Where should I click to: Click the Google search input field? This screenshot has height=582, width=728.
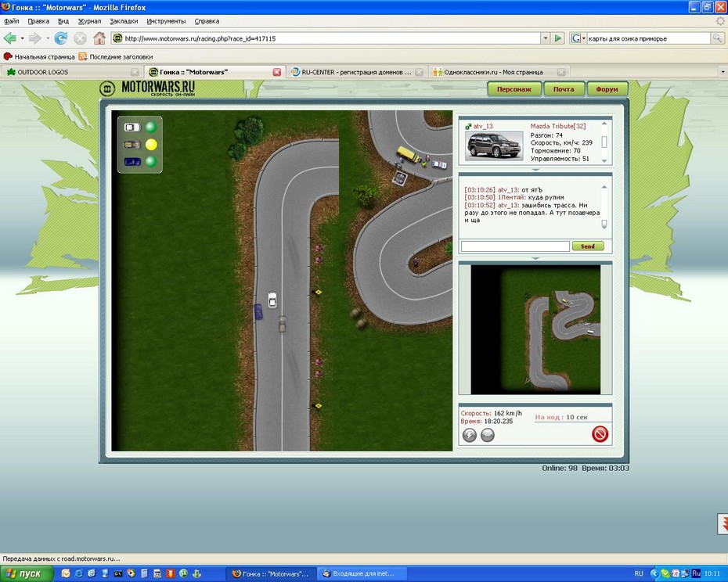point(648,38)
